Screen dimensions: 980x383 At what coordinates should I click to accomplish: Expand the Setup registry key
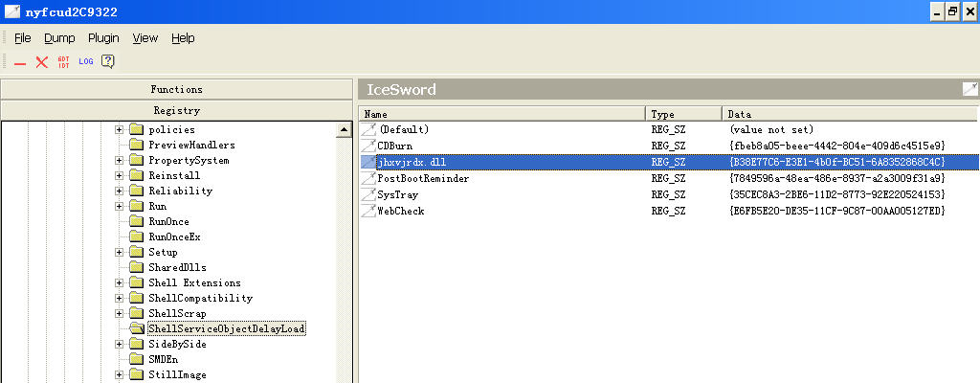(119, 253)
